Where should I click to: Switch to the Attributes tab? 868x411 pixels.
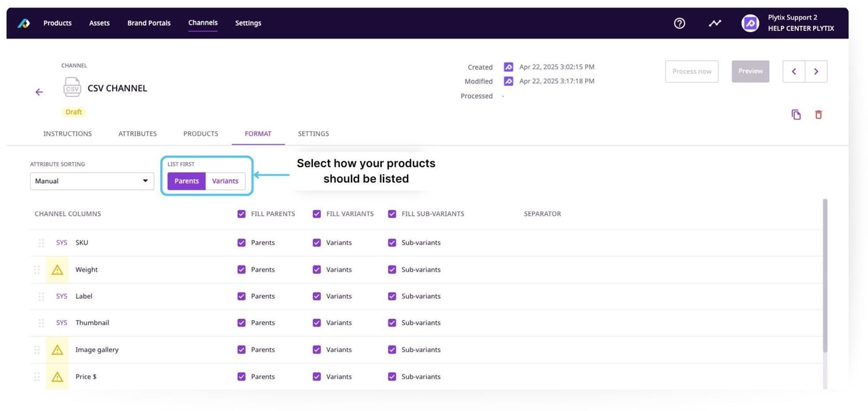pos(138,134)
